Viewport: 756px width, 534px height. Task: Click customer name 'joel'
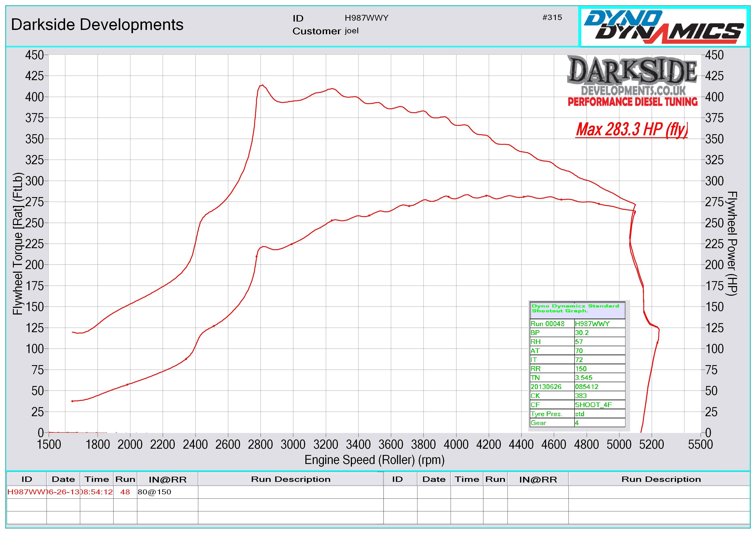click(x=352, y=31)
